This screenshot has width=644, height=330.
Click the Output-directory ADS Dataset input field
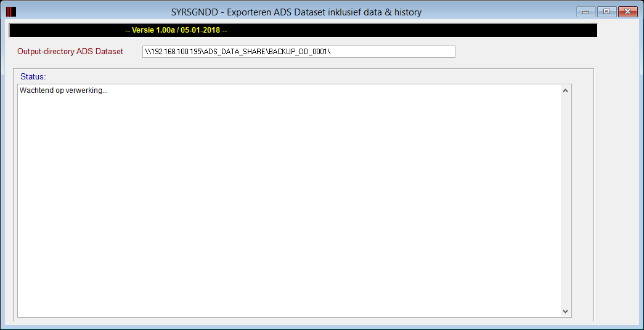click(x=299, y=52)
